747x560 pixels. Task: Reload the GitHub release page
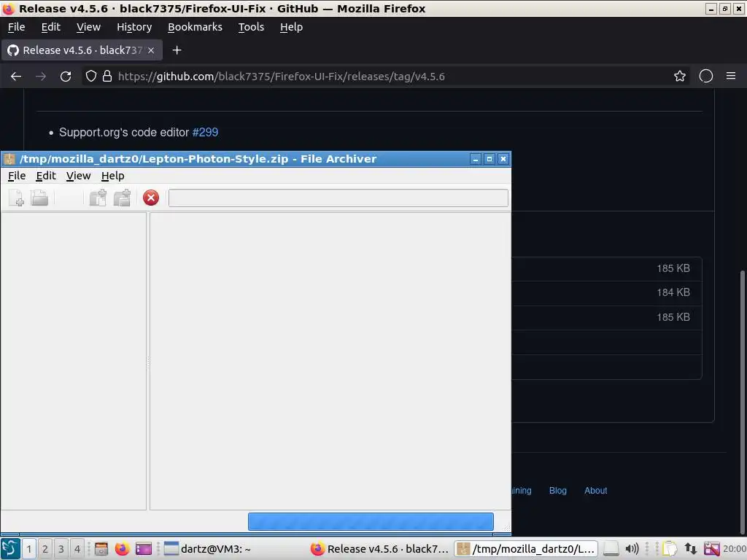coord(66,76)
